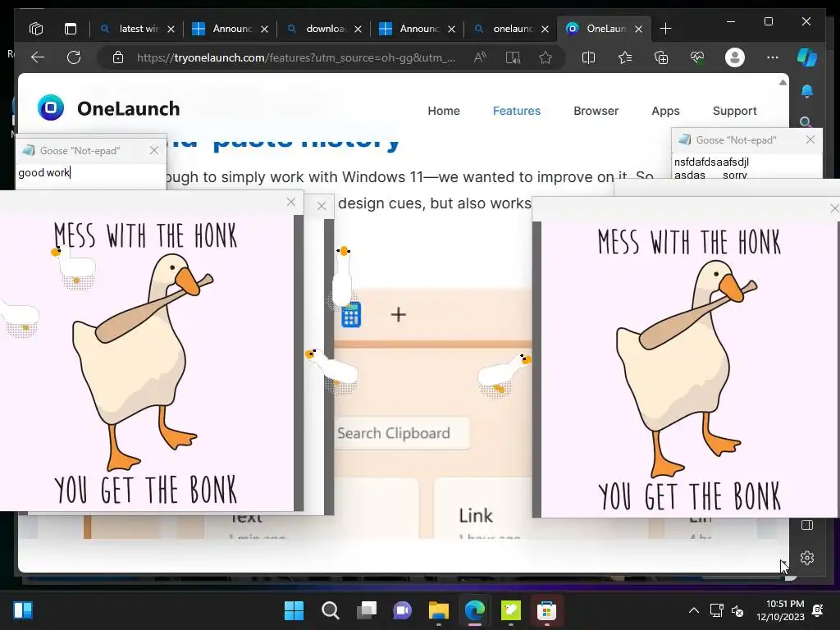The height and width of the screenshot is (630, 840).
Task: Toggle Split screen icon in toolbar
Action: 588,57
